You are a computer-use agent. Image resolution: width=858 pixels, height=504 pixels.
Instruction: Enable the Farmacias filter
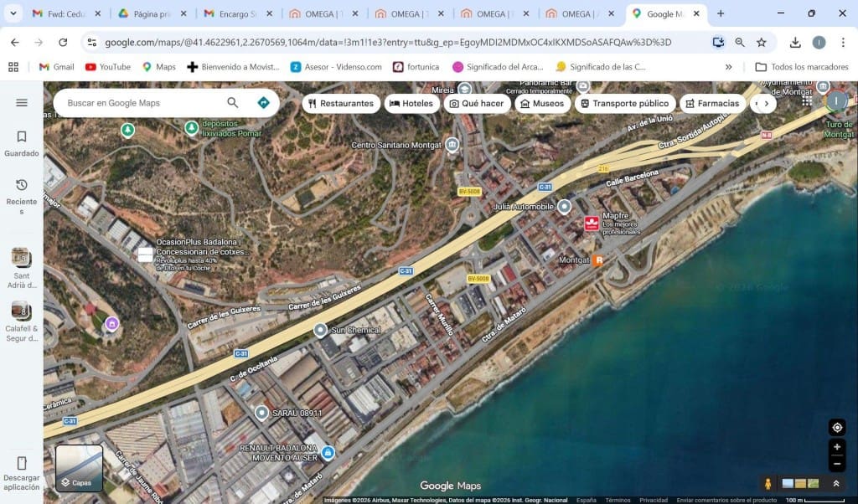(712, 102)
